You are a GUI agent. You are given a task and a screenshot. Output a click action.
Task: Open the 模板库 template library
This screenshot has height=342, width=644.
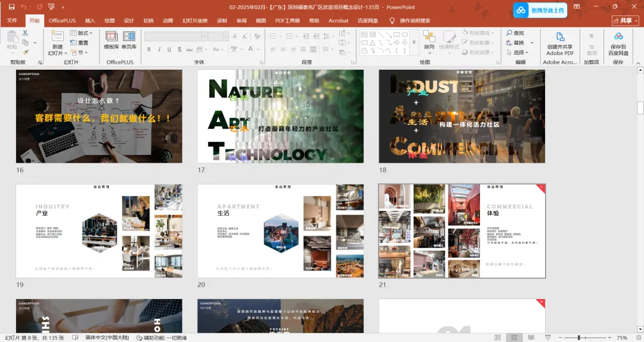coord(112,41)
